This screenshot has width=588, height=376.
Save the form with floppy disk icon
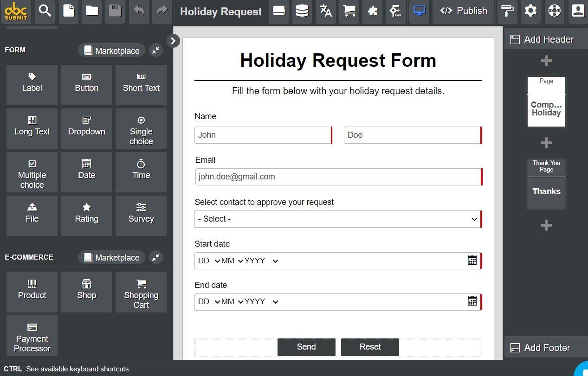click(x=115, y=11)
